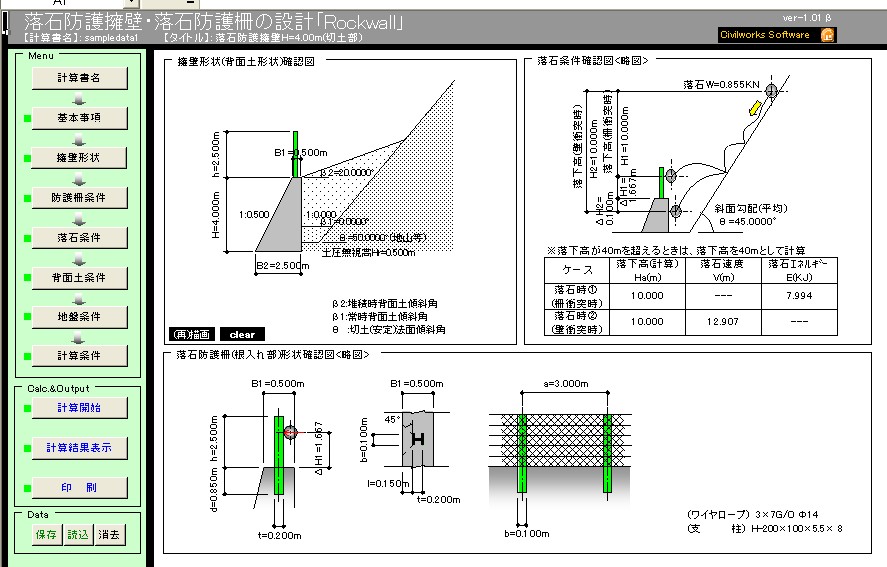Click down arrow below 防護柵条件 button
Viewport: 887px width, 567px height.
click(79, 219)
